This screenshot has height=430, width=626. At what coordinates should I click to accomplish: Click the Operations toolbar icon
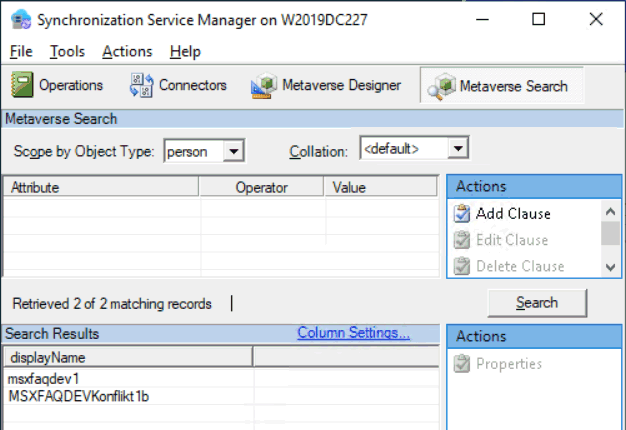pos(24,86)
